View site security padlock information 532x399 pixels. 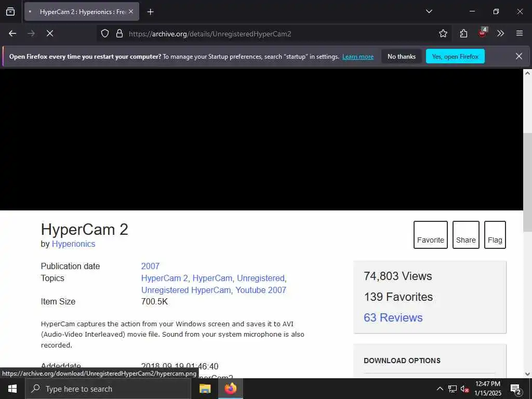[x=119, y=33]
